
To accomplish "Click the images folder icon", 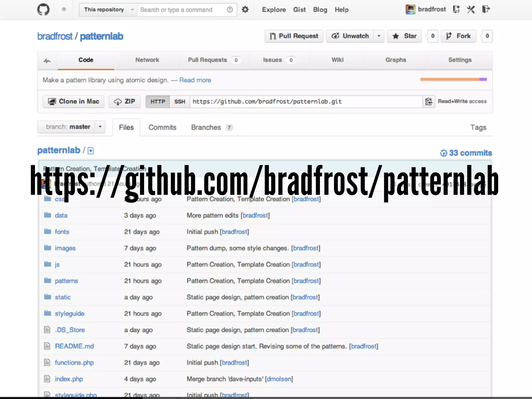I will [48, 248].
